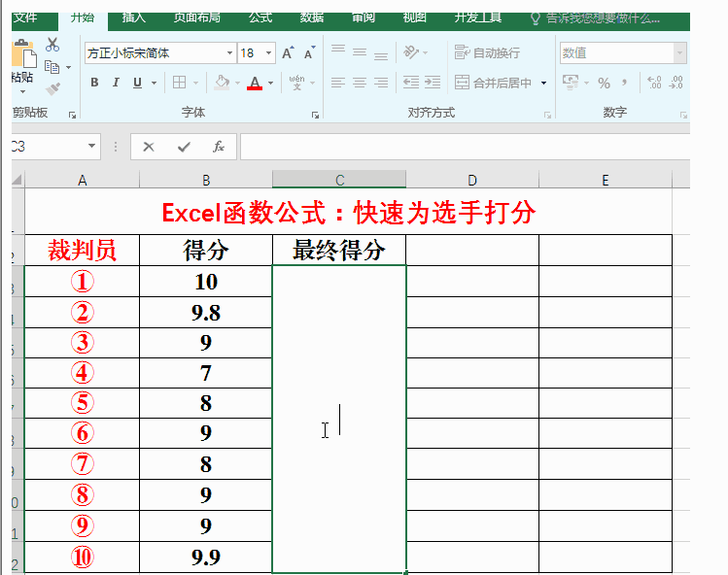This screenshot has width=728, height=575.
Task: Cancel formula entry with X
Action: tap(149, 147)
